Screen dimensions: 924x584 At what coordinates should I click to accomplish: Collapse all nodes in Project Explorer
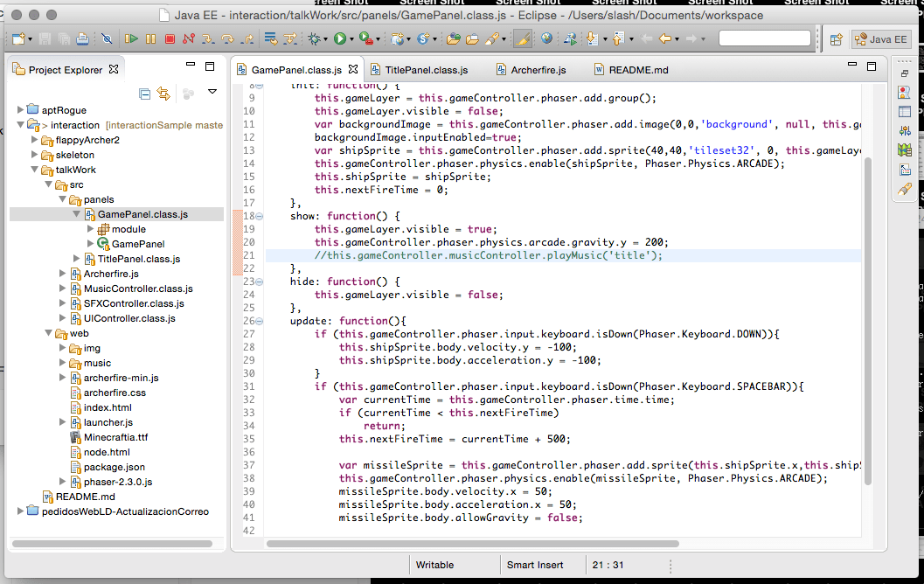pyautogui.click(x=145, y=94)
